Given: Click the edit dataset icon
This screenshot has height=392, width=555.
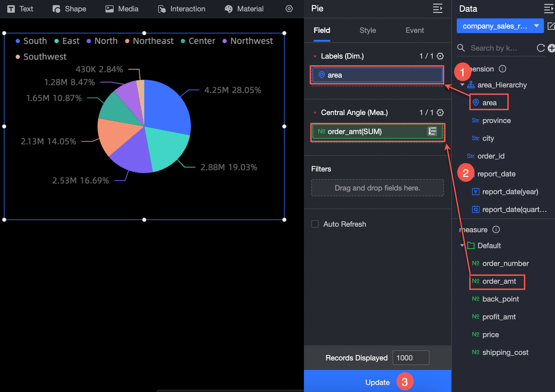Looking at the screenshot, I should coord(551,26).
